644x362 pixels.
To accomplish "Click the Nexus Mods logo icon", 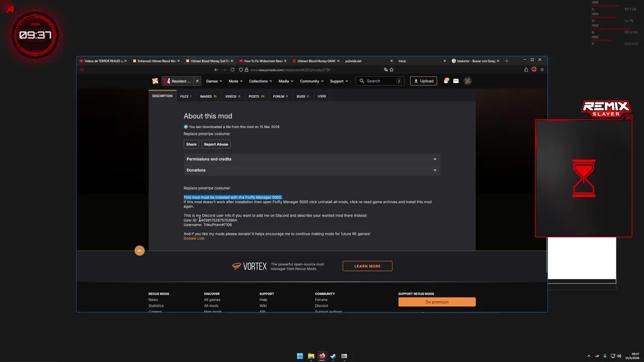I will (155, 81).
